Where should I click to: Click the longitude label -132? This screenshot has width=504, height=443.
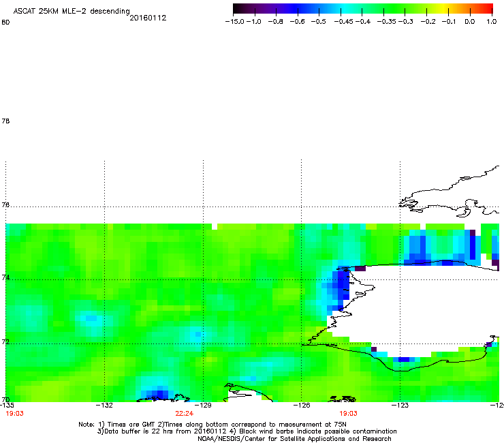104,405
